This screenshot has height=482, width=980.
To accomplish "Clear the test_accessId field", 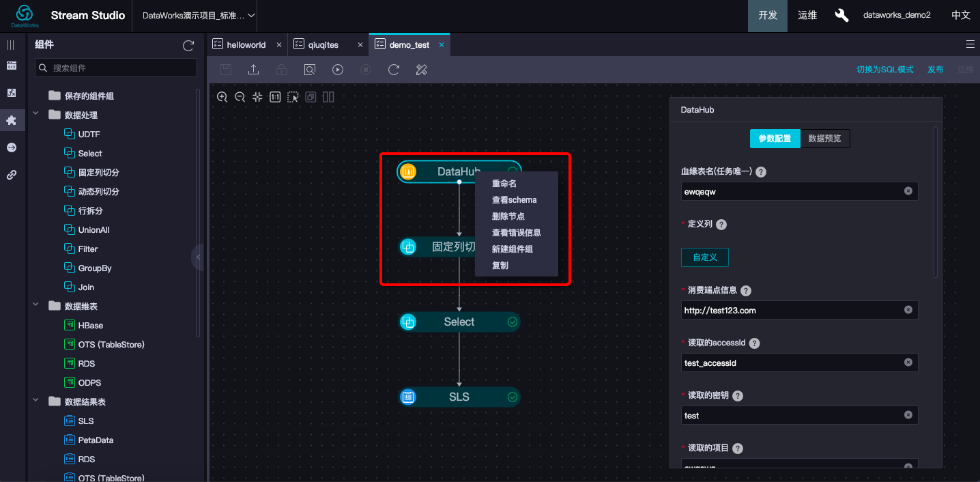I will (908, 363).
